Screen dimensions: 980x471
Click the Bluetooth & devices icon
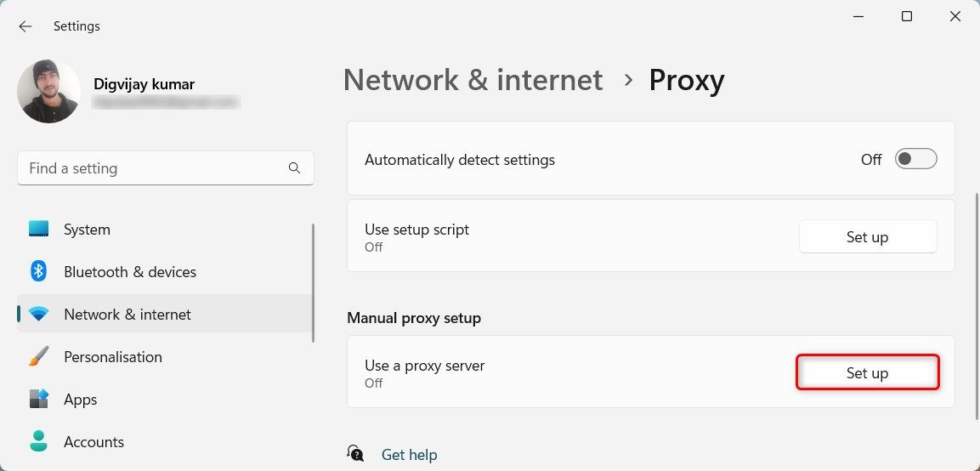coord(39,272)
